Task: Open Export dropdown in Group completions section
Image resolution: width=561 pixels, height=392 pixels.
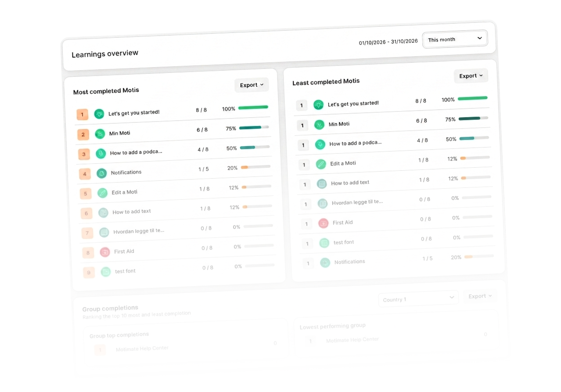Action: pyautogui.click(x=480, y=296)
